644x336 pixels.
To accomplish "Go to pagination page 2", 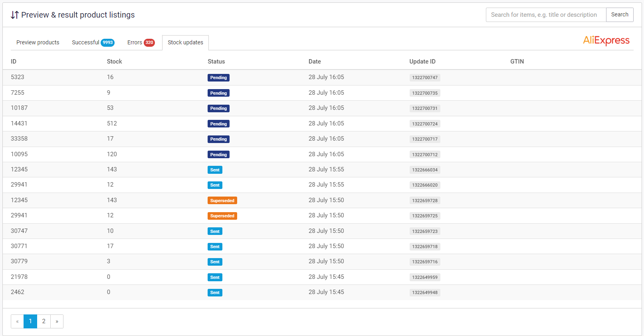I will pyautogui.click(x=44, y=321).
